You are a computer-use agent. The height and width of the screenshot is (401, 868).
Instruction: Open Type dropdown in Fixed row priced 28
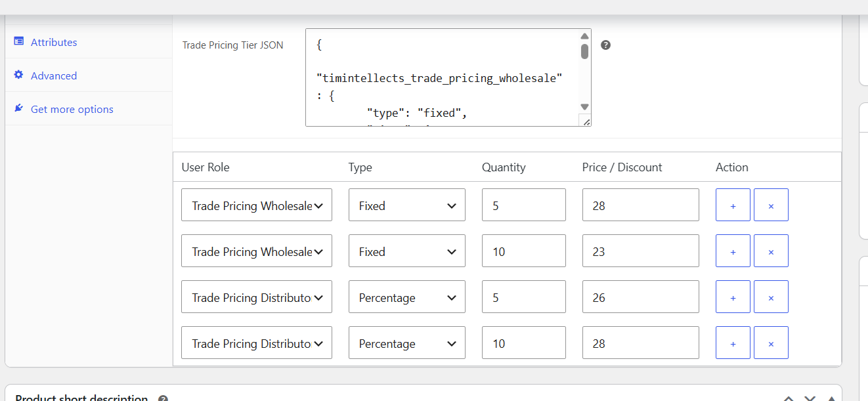click(407, 205)
